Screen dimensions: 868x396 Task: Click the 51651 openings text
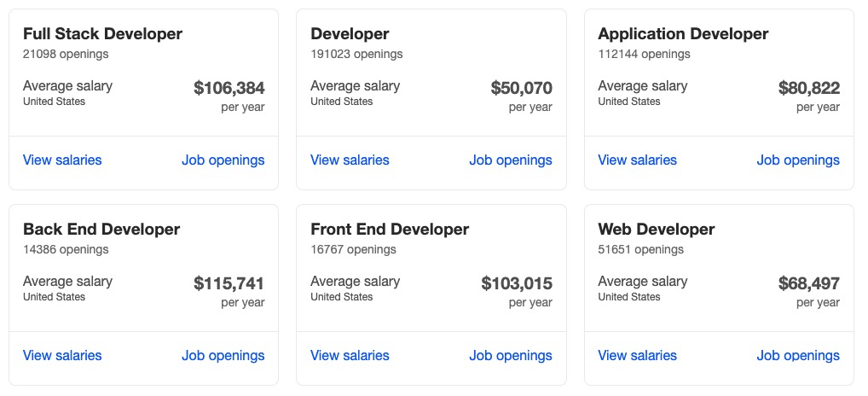click(x=641, y=250)
